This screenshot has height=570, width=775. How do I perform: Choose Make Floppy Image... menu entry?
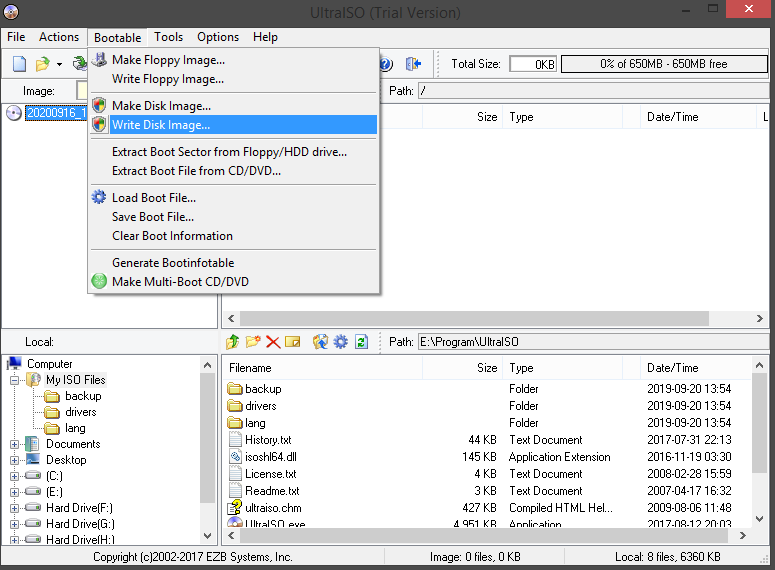233,60
